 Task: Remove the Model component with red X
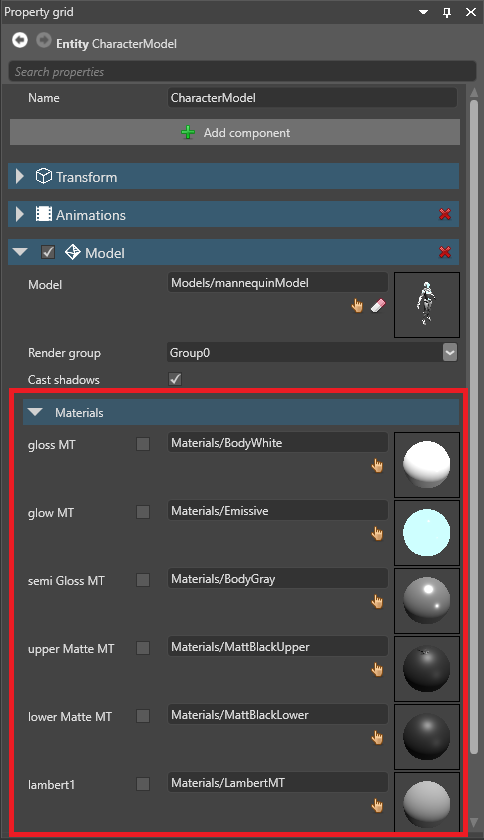pos(445,252)
